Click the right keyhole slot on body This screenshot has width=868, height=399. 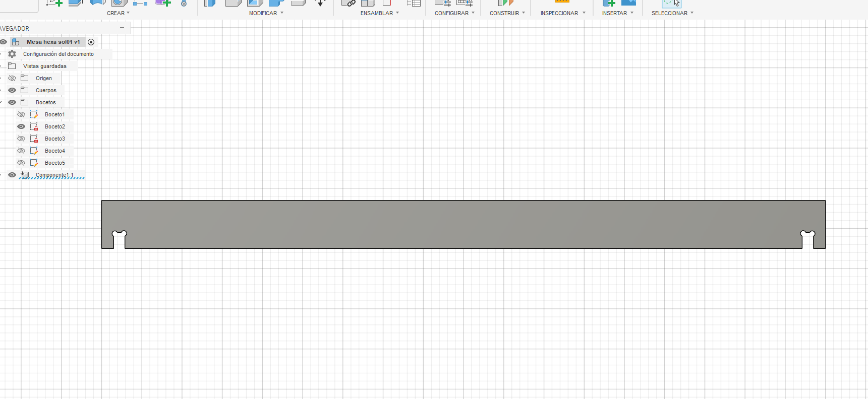[x=808, y=239]
